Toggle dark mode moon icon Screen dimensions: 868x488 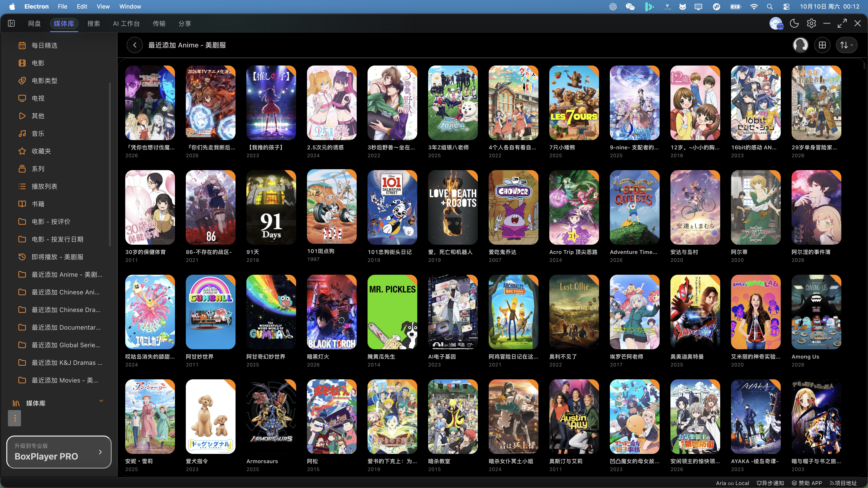(x=794, y=23)
